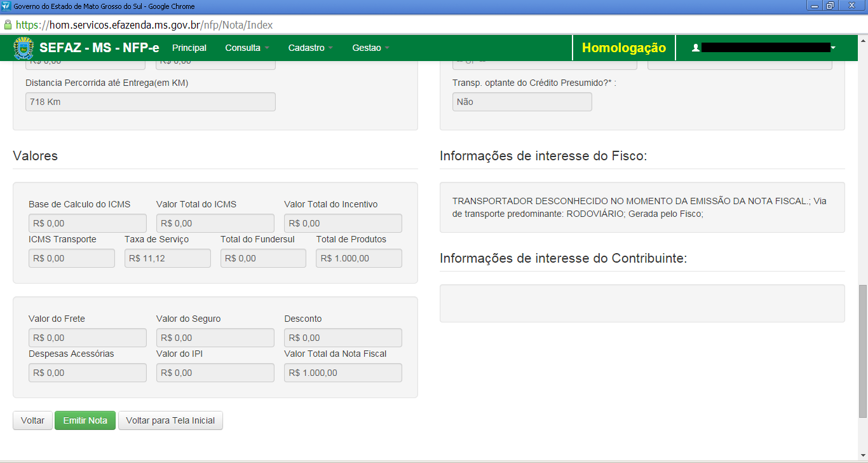This screenshot has height=463, width=868.
Task: Click the TRANSPORTADOR DESCONHECIDO text block
Action: 639,207
